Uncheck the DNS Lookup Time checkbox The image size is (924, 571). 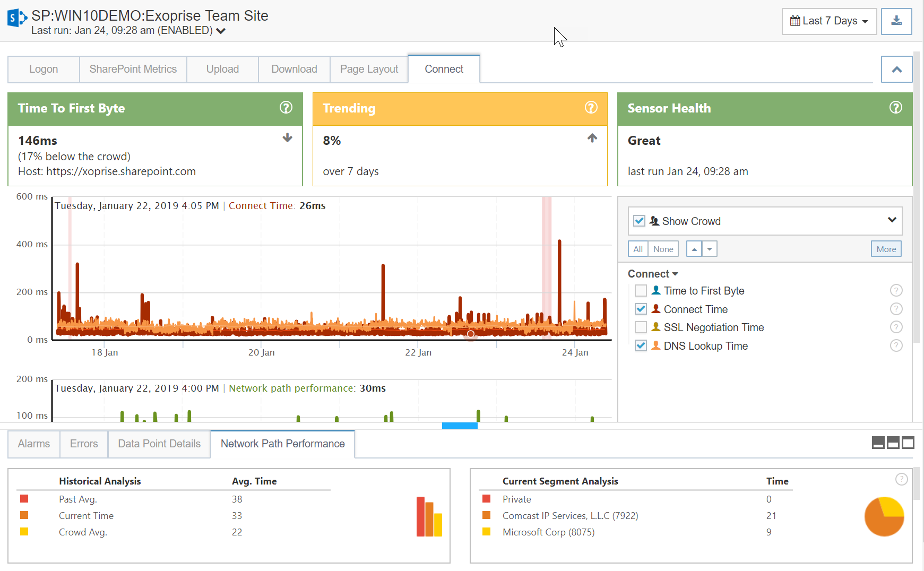[x=641, y=345]
